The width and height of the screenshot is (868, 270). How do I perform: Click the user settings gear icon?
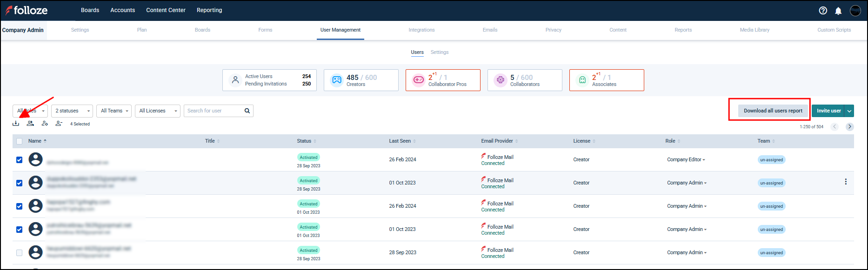tap(45, 124)
